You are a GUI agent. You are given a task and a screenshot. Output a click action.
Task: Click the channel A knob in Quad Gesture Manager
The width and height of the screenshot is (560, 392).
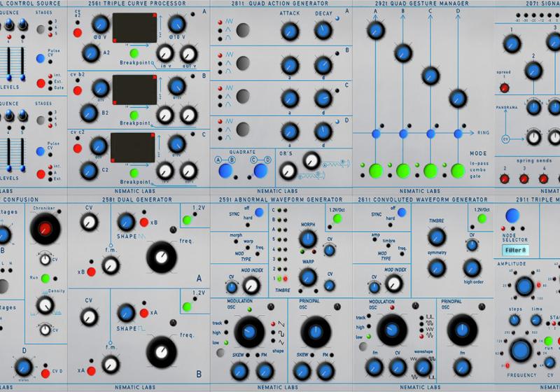tap(376, 30)
